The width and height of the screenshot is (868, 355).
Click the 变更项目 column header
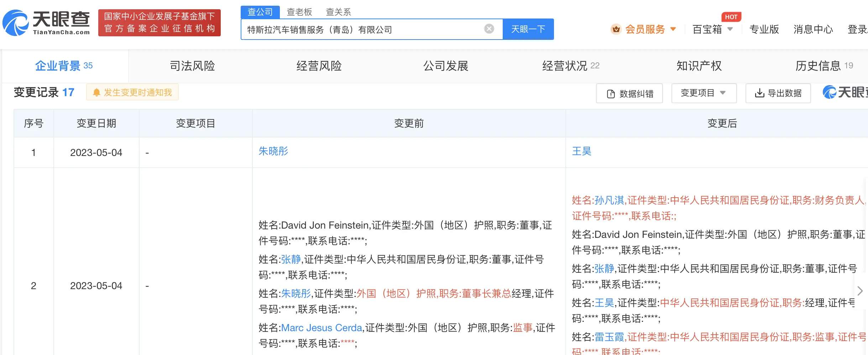point(196,123)
